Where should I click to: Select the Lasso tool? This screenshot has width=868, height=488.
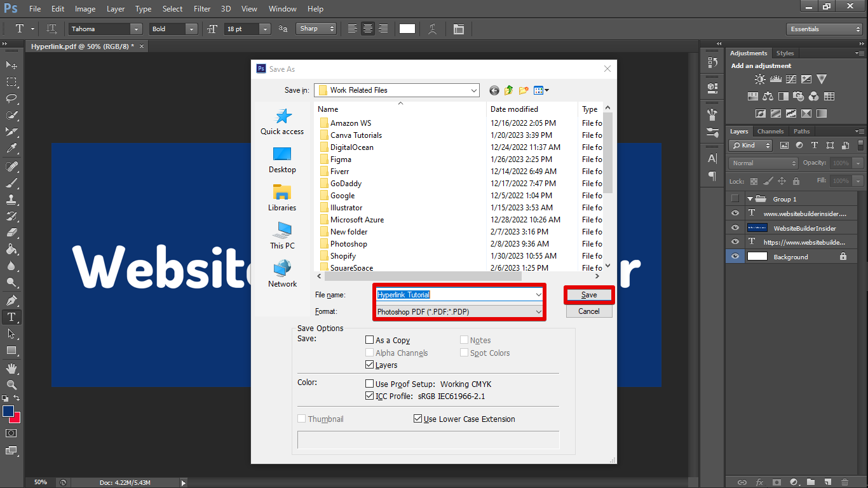(11, 98)
